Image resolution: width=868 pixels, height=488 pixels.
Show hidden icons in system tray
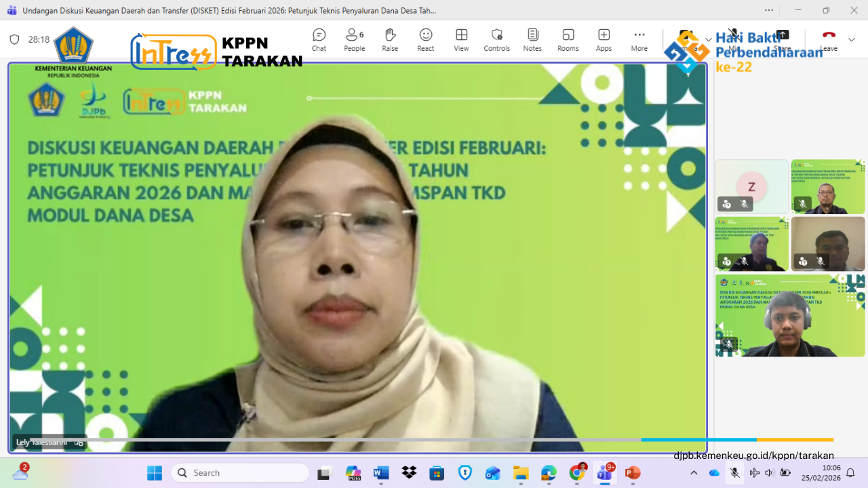[694, 472]
